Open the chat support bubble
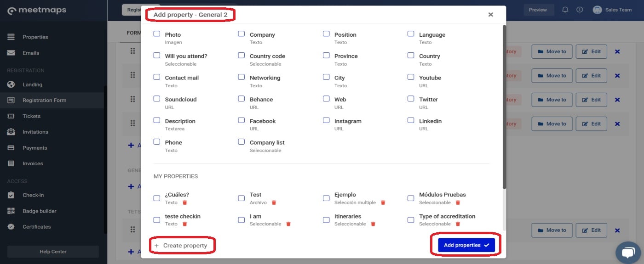The height and width of the screenshot is (264, 644). (x=628, y=252)
